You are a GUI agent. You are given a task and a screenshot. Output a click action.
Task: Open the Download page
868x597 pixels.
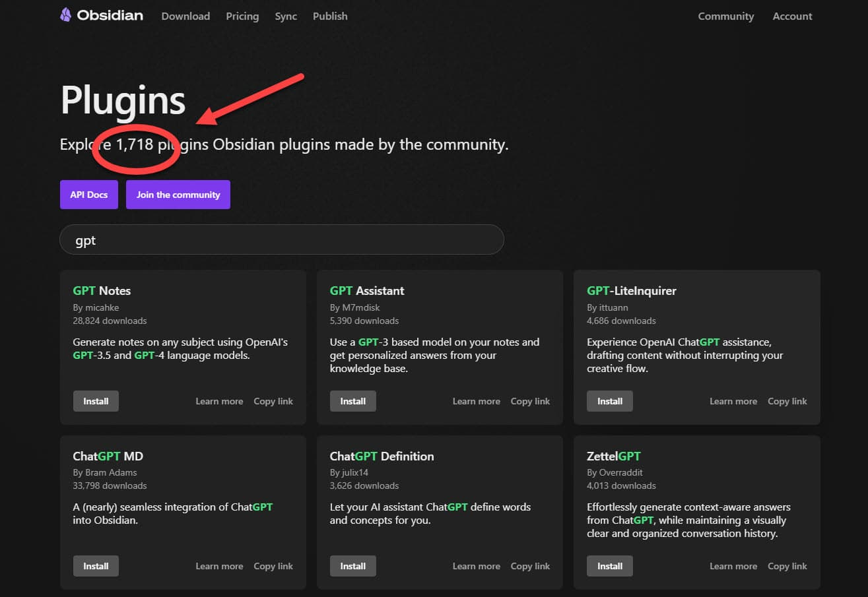click(x=185, y=16)
